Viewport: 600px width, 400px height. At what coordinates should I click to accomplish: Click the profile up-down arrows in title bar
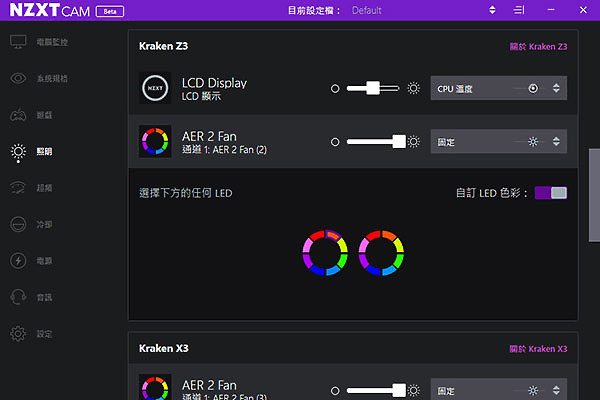(492, 10)
